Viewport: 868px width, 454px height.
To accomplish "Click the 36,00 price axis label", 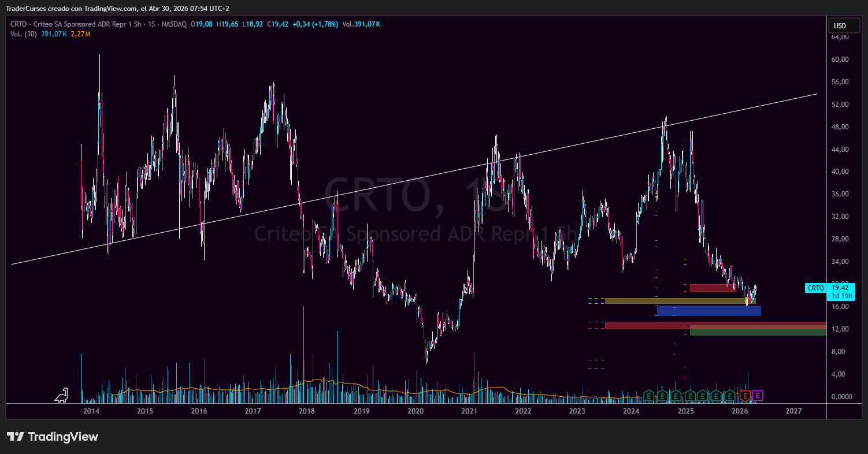I will point(841,194).
